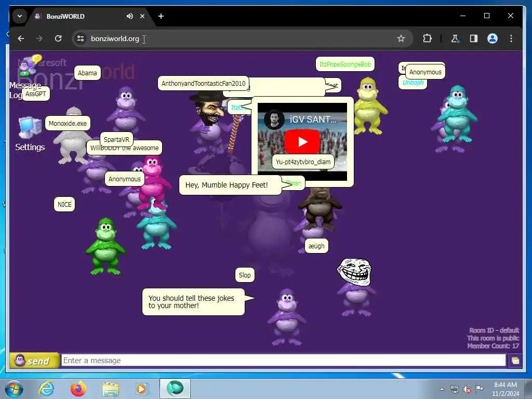
Task: Click the Slop name tag
Action: coord(245,275)
